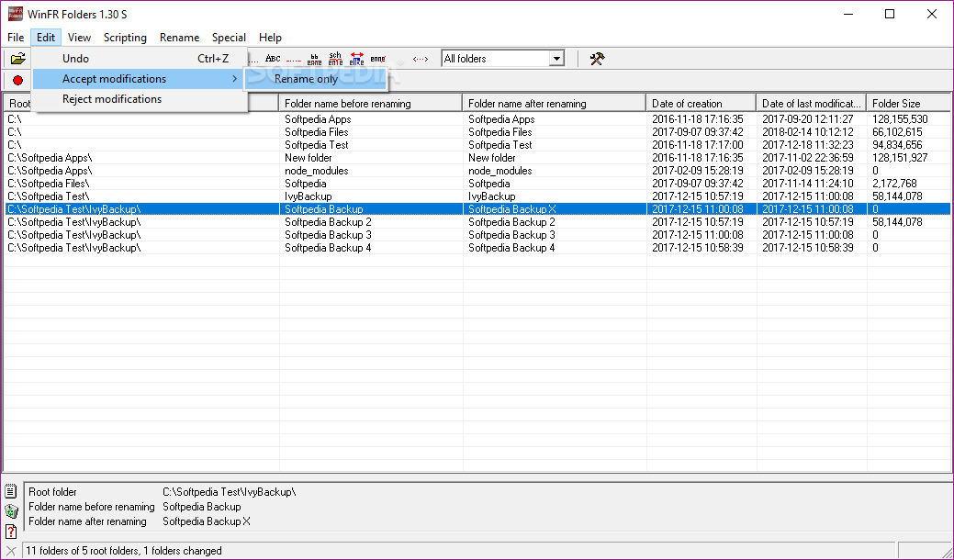
Task: Choose Reject modifications from the Edit menu
Action: (140, 99)
